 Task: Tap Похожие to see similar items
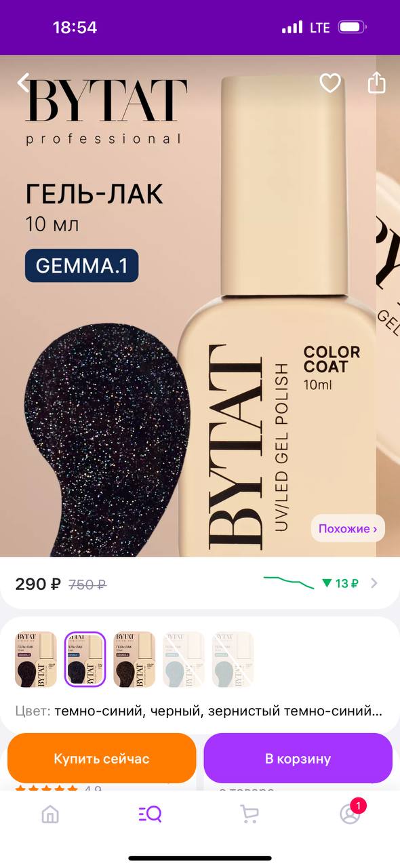click(348, 528)
